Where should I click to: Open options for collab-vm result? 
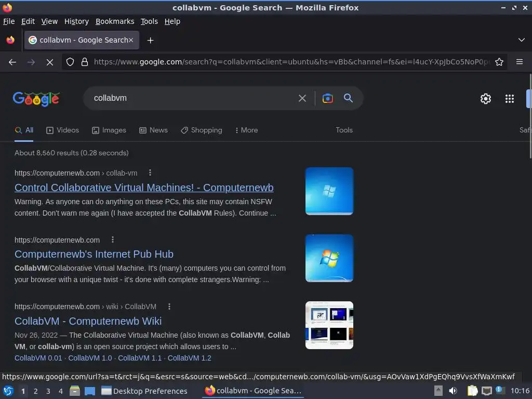coord(150,172)
